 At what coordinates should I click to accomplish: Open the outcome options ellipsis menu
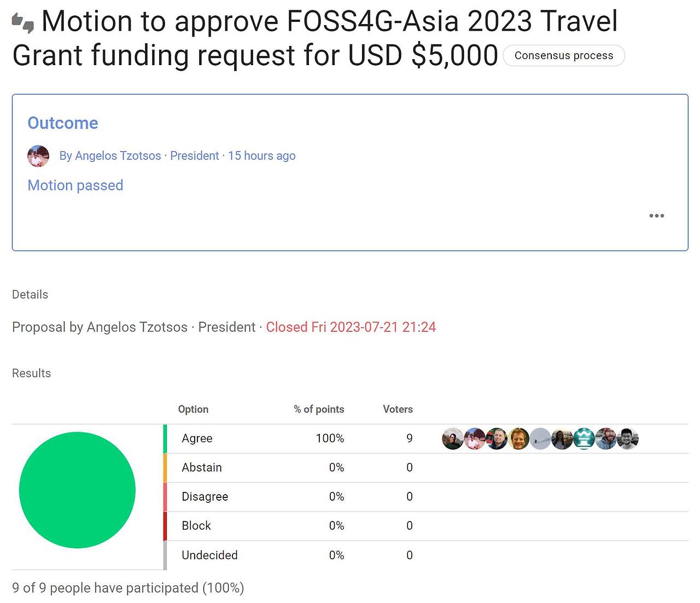pyautogui.click(x=656, y=216)
